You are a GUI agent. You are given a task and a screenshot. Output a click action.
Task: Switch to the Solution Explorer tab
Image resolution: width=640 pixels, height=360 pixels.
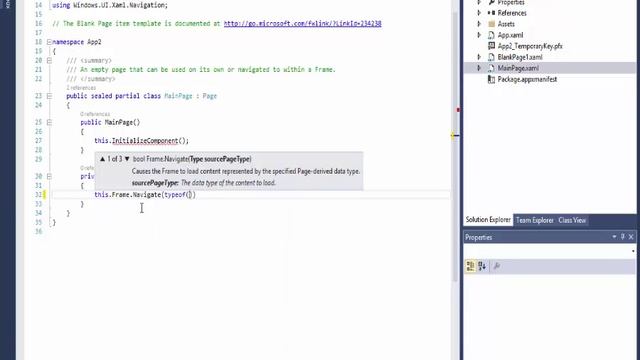[x=488, y=220]
